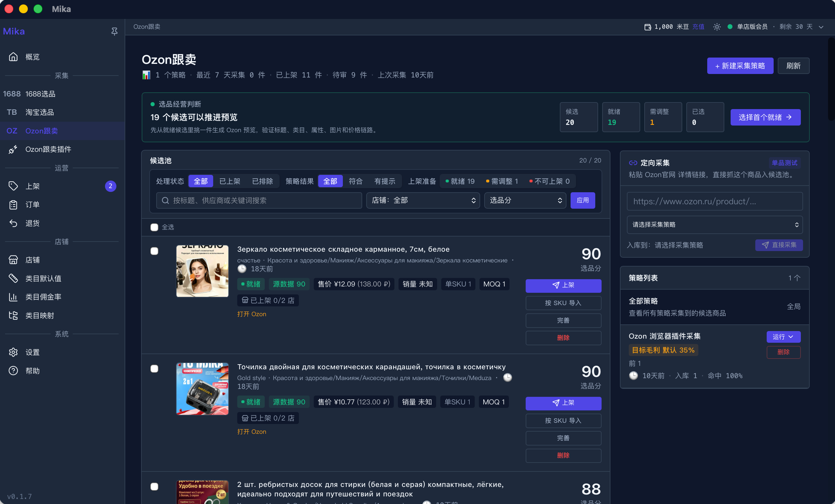Check the Точилка двойная product checkbox
This screenshot has height=504, width=835.
pyautogui.click(x=154, y=369)
